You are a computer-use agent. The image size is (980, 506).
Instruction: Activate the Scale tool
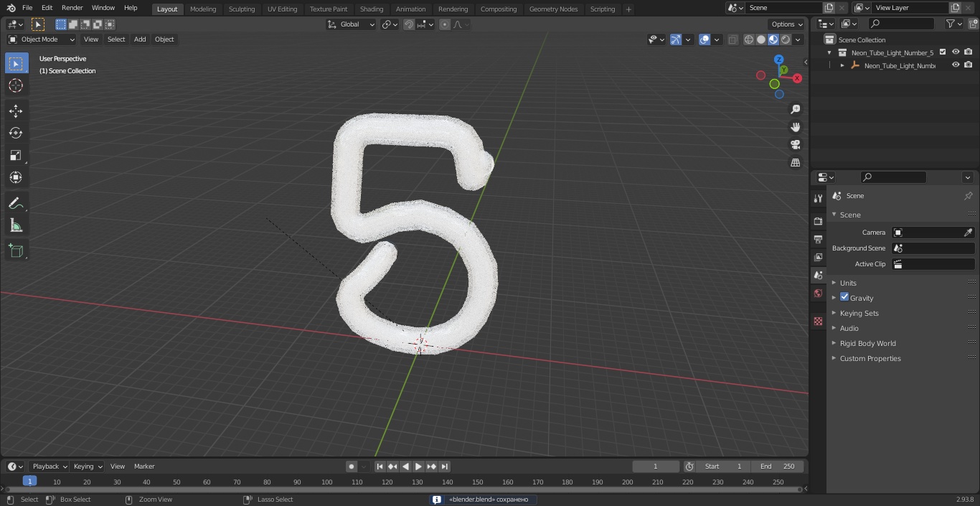(x=16, y=155)
